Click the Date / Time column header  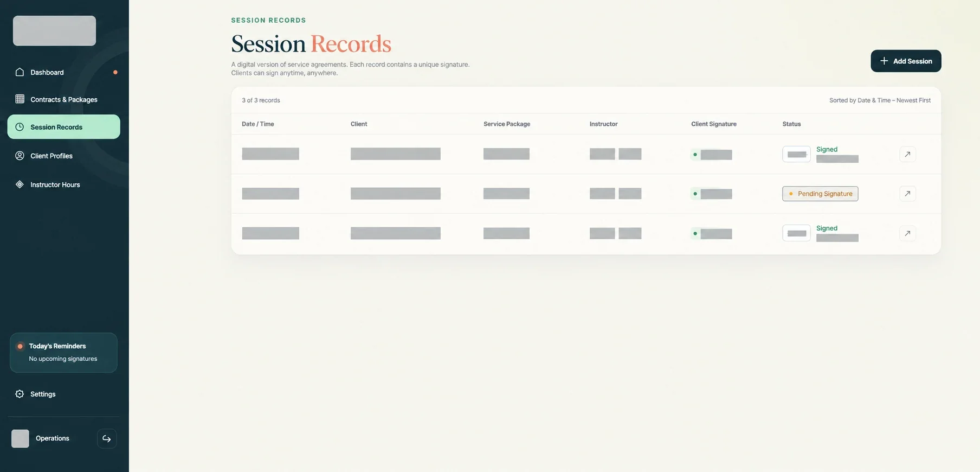(258, 124)
